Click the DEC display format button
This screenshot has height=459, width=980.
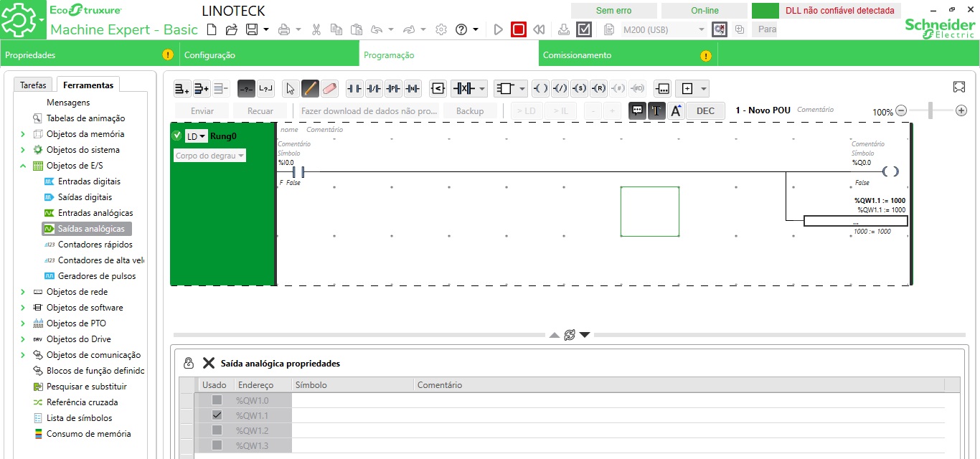click(x=705, y=110)
